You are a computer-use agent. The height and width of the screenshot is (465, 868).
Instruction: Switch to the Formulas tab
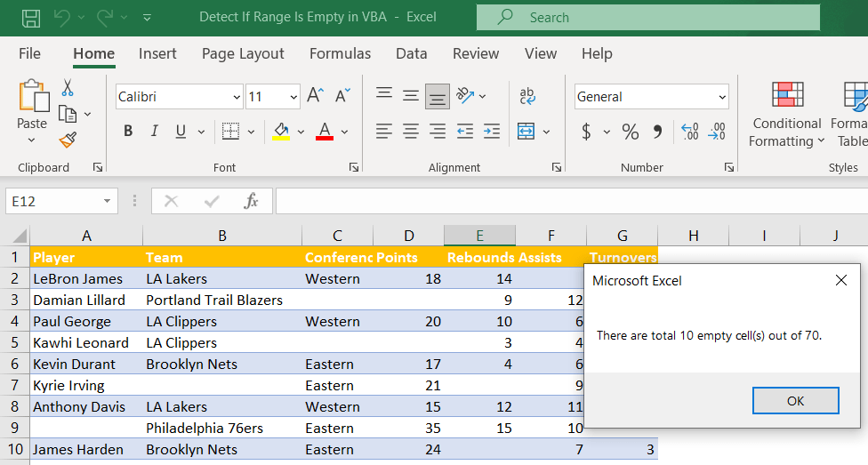(x=340, y=53)
